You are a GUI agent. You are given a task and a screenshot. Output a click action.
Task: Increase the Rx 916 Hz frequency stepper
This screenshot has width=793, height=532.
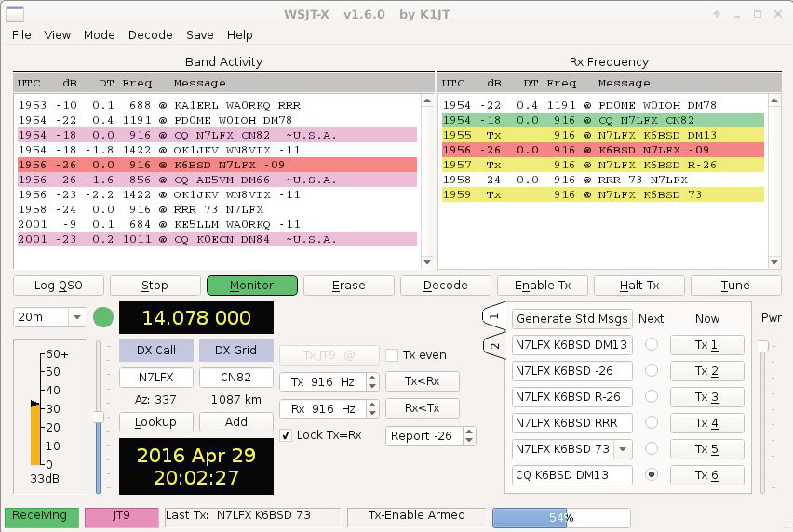pos(372,405)
